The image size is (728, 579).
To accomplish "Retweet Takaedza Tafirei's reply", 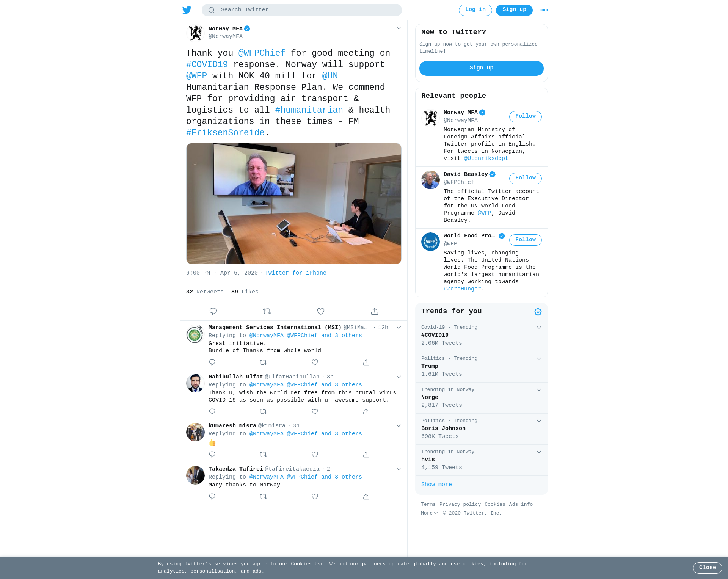I will 264,496.
